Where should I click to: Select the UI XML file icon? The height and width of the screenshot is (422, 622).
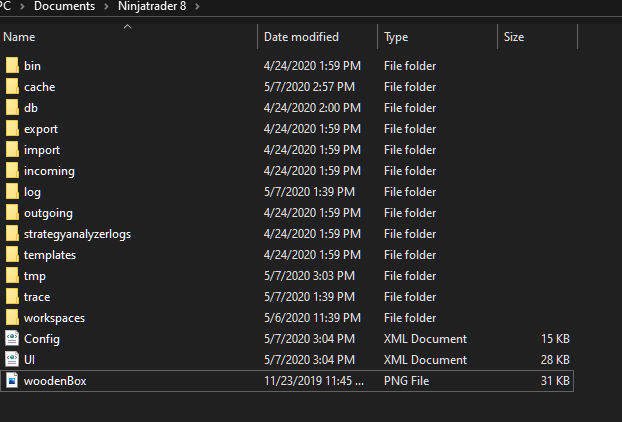12,360
